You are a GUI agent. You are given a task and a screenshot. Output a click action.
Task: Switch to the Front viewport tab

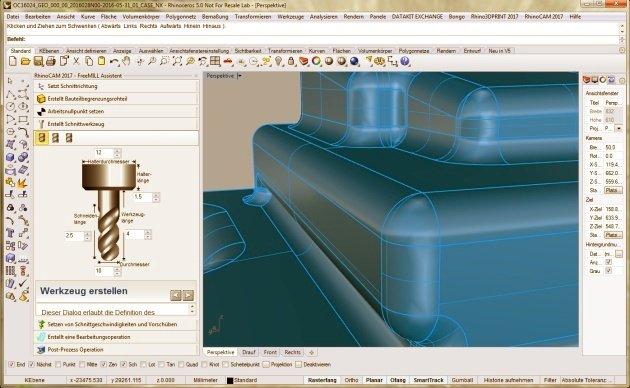coord(270,352)
